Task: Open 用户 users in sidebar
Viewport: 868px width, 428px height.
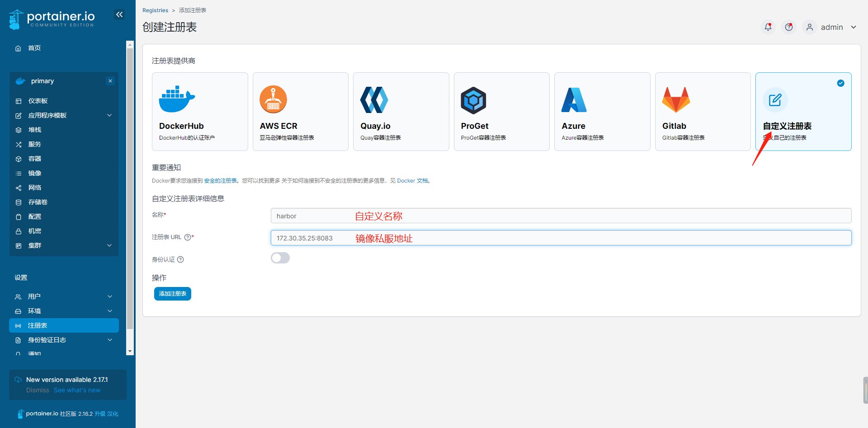Action: pos(34,296)
